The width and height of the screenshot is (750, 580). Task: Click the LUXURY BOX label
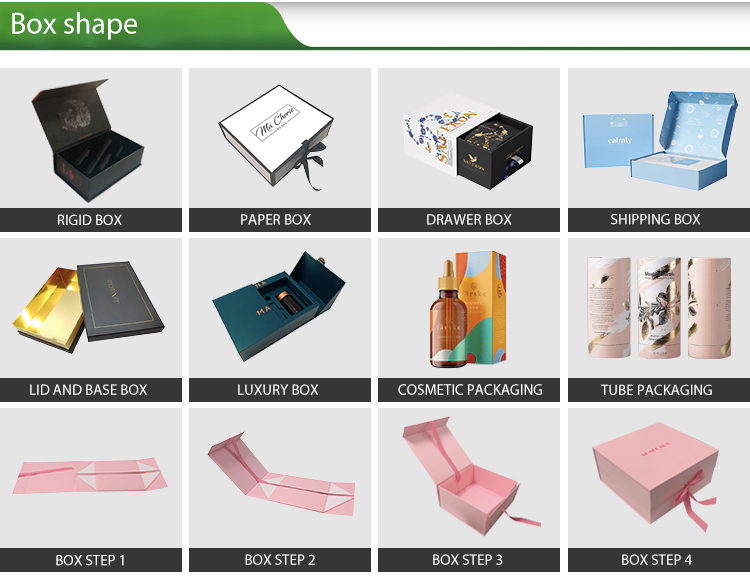point(278,390)
